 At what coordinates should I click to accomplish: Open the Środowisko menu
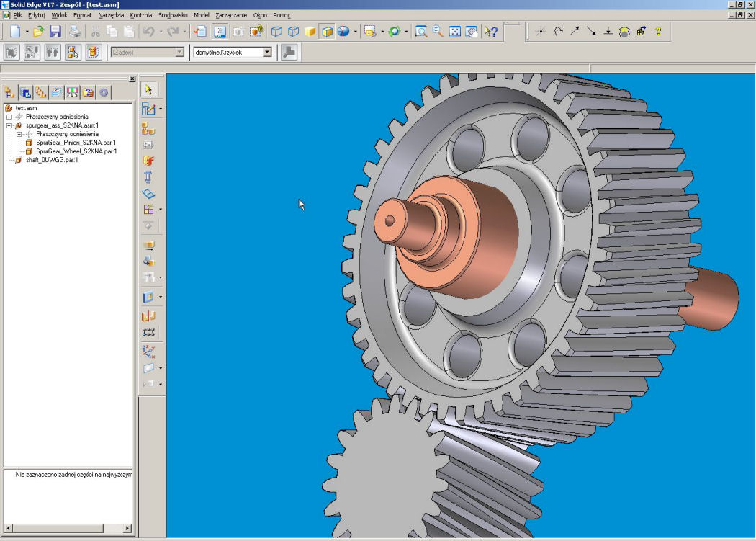point(173,14)
